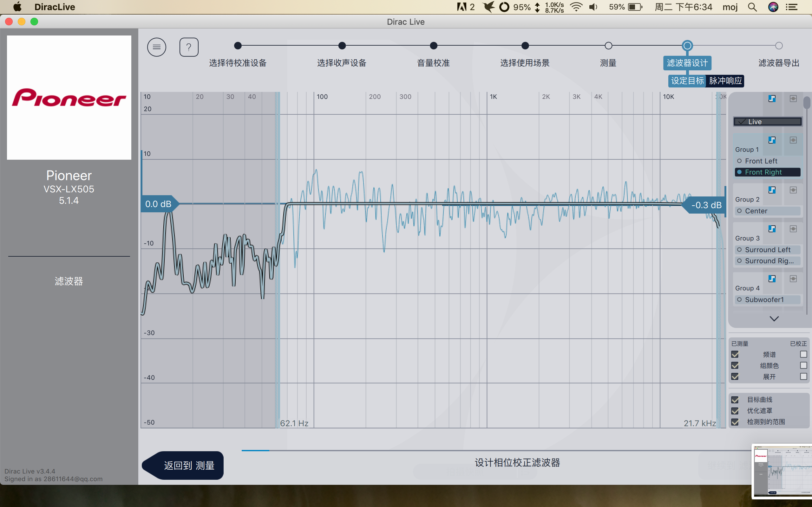
Task: Uncheck measured 频谱 checkbox
Action: point(735,355)
